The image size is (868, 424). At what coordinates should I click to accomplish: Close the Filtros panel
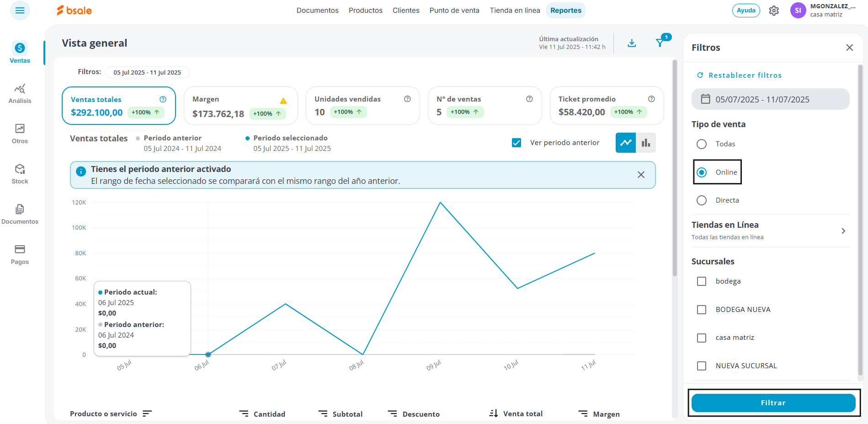pos(849,48)
